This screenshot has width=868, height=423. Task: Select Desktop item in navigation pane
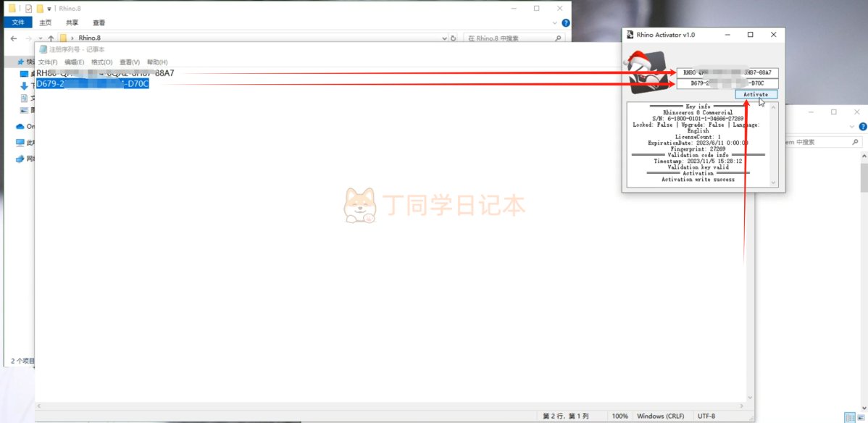(x=26, y=74)
